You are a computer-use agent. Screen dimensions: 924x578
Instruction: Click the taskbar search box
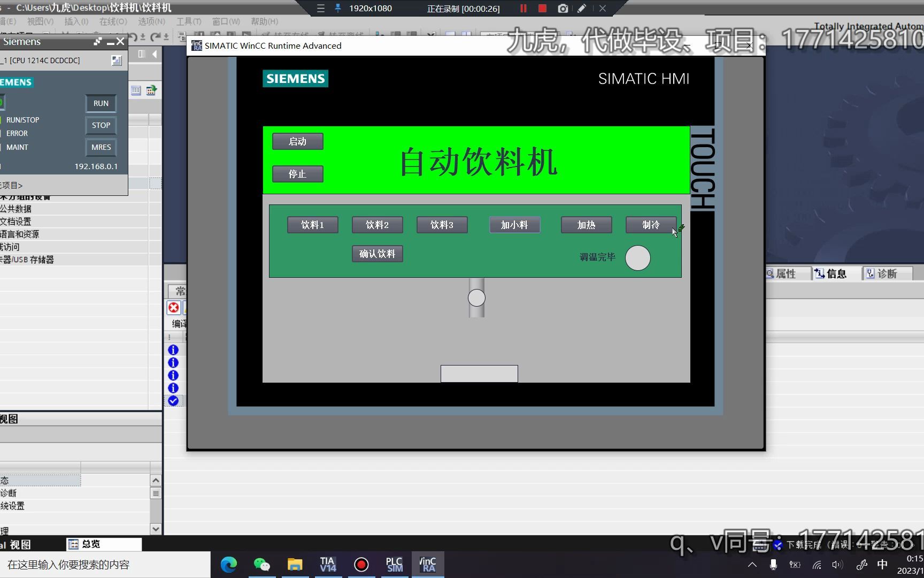click(x=105, y=565)
